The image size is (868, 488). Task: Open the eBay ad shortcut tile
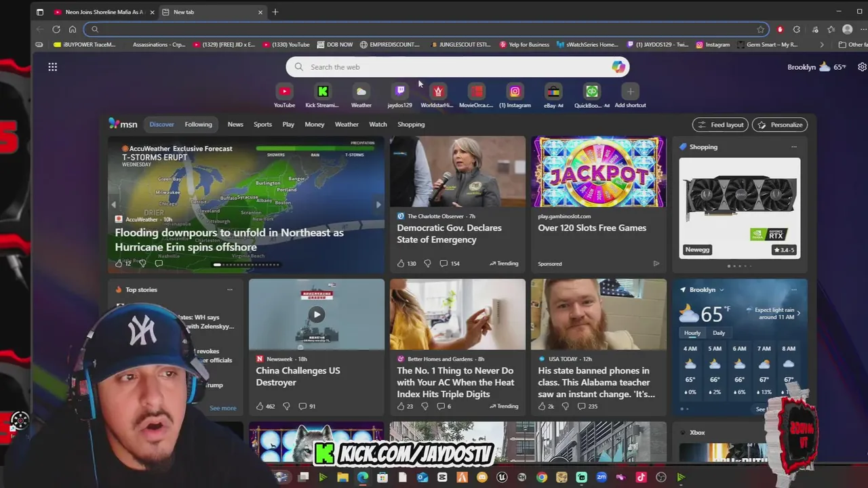click(x=553, y=96)
